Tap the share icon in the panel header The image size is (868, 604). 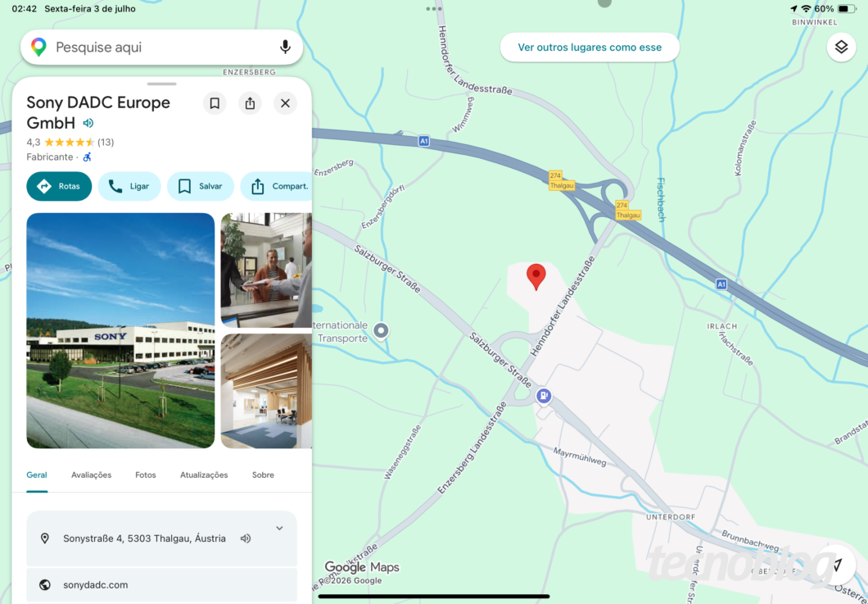251,103
